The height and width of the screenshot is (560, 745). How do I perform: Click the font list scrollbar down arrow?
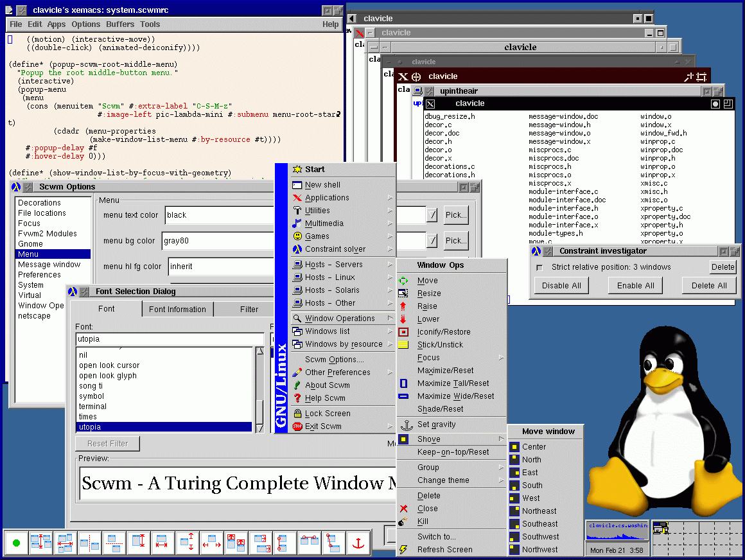coord(260,428)
